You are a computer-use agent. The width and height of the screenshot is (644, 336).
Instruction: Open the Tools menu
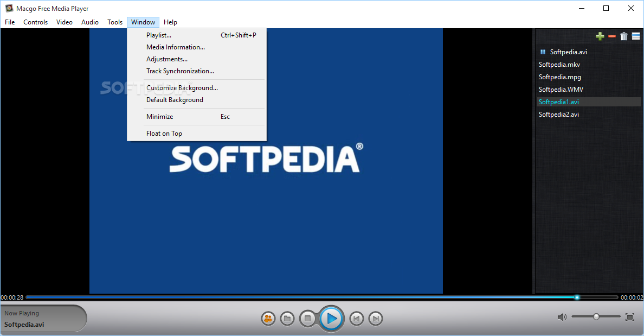click(115, 22)
